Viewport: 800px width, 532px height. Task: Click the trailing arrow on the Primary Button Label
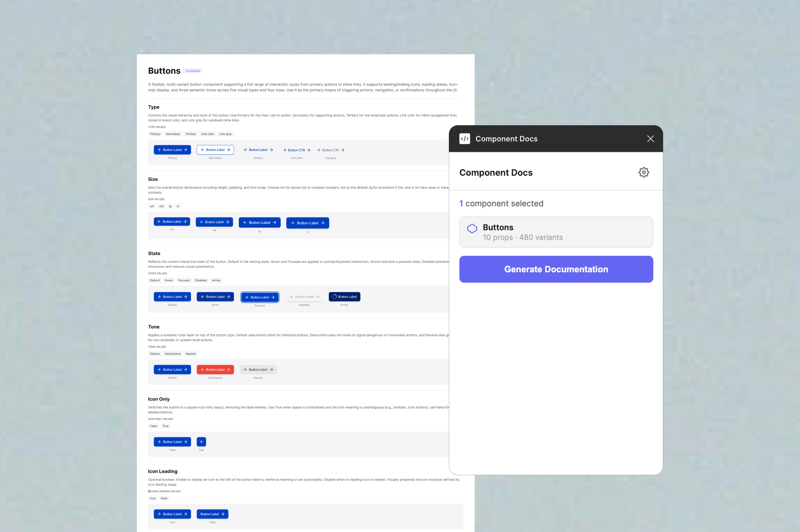click(x=186, y=150)
